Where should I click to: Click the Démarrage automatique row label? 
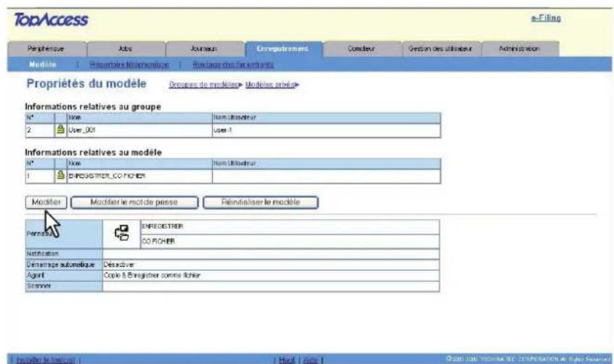coord(64,265)
